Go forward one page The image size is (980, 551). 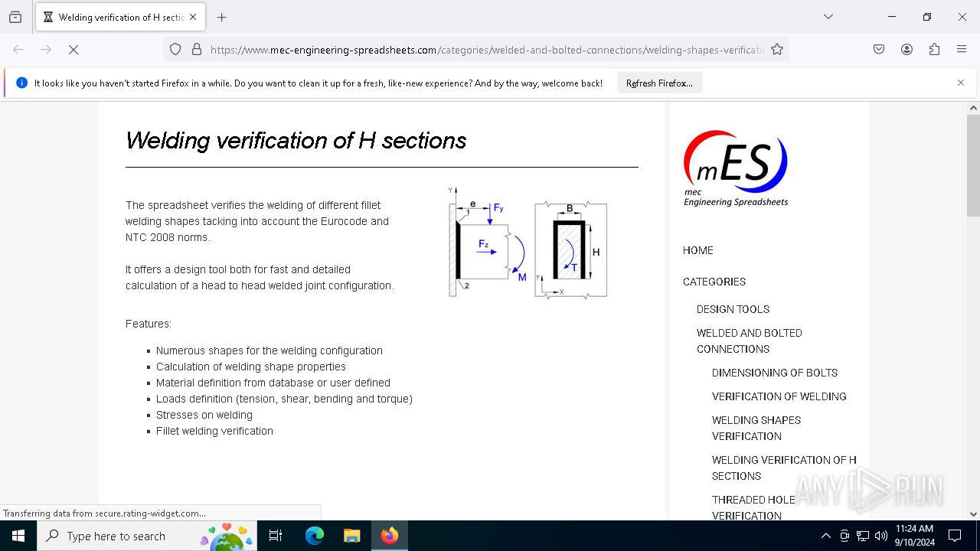(x=46, y=50)
